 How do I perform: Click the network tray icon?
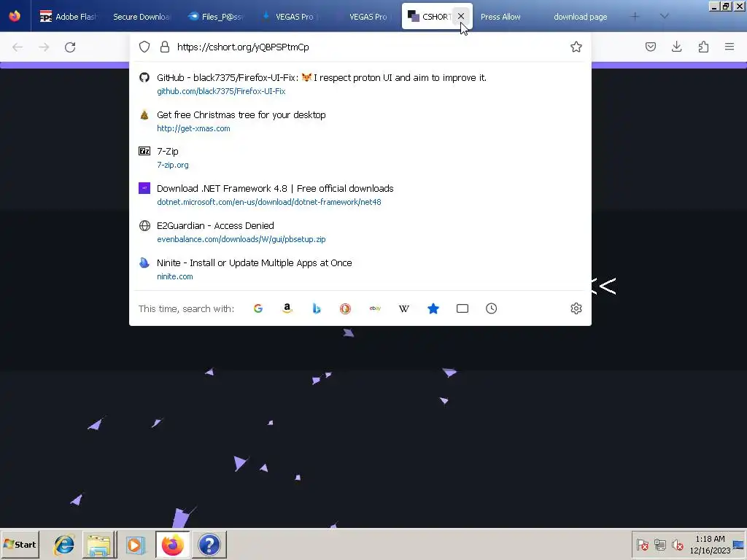pos(659,544)
